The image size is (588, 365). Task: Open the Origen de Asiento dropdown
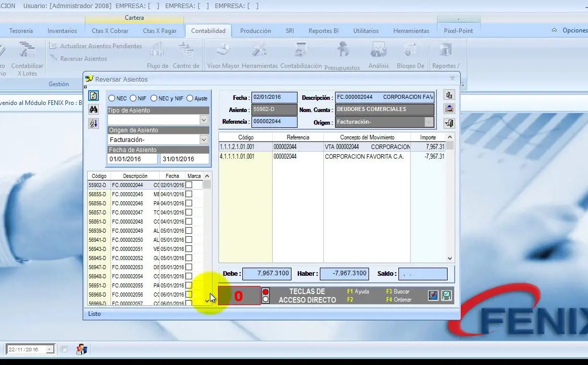click(204, 140)
